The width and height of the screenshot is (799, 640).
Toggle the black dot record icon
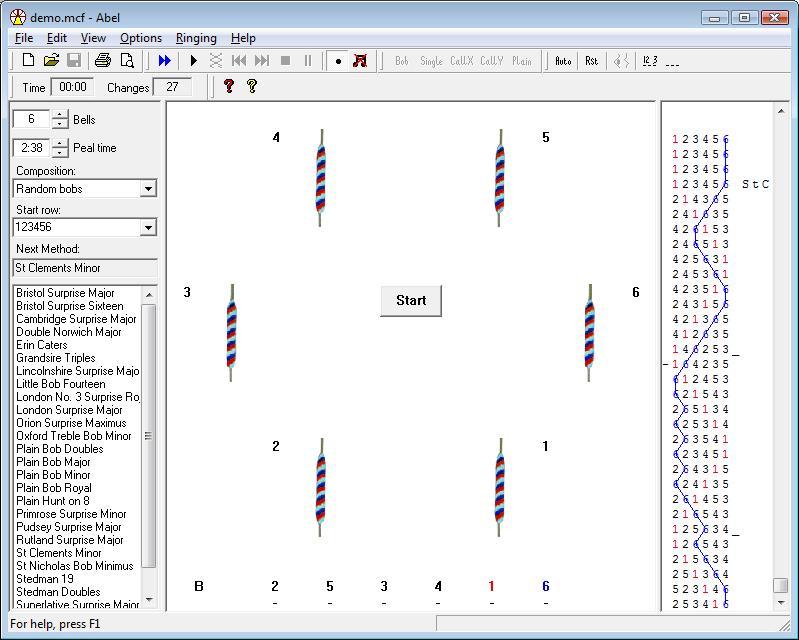coord(338,61)
